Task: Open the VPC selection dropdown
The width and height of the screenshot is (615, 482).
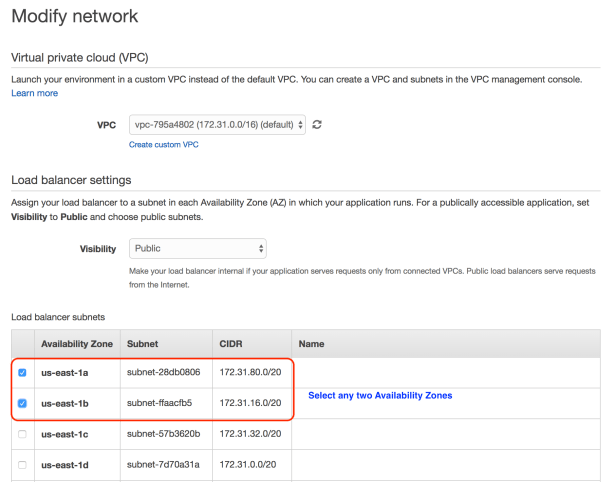Action: [x=217, y=125]
